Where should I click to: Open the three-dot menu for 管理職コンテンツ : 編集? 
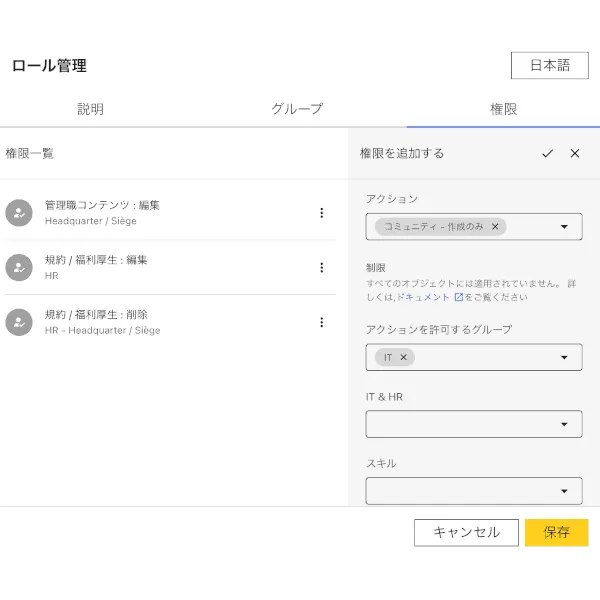point(321,213)
